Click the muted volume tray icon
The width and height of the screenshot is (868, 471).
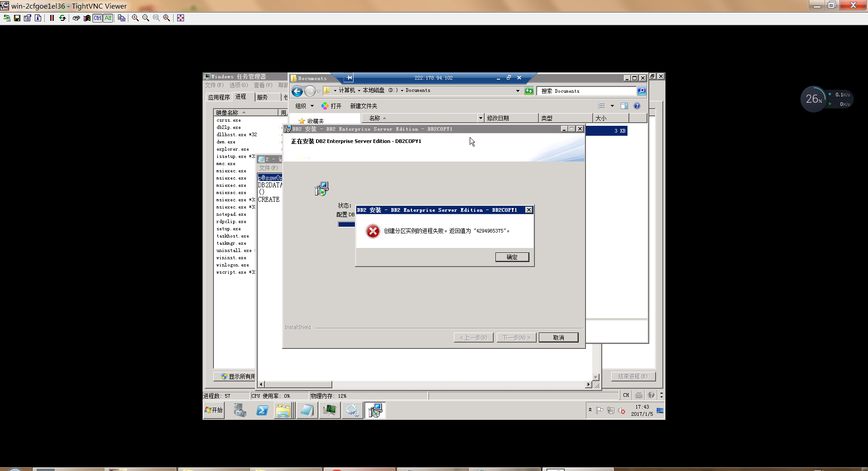click(x=622, y=411)
